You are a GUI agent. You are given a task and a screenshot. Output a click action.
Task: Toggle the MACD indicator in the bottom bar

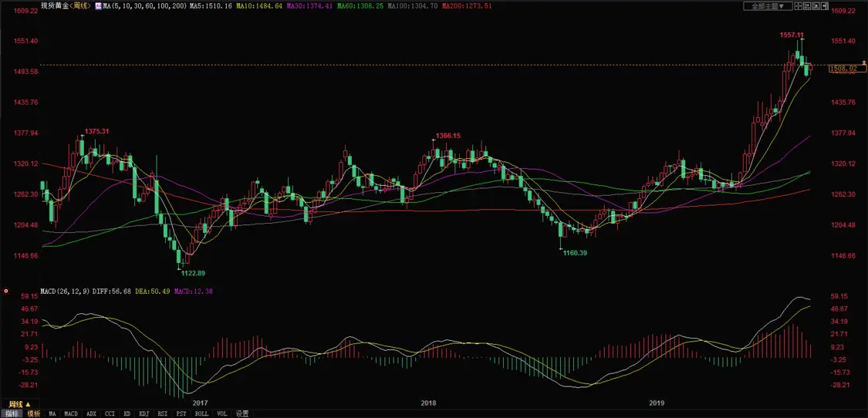click(x=71, y=413)
